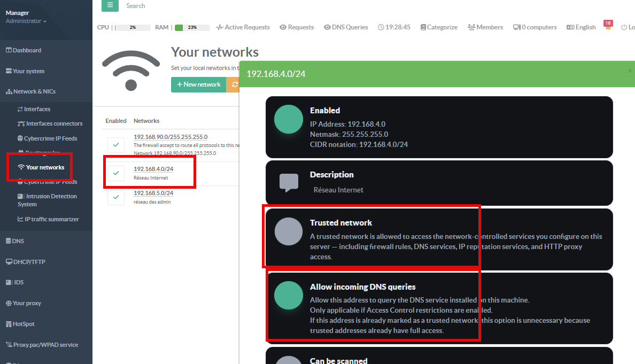The height and width of the screenshot is (364, 635).
Task: Open the Members page
Action: point(485,27)
